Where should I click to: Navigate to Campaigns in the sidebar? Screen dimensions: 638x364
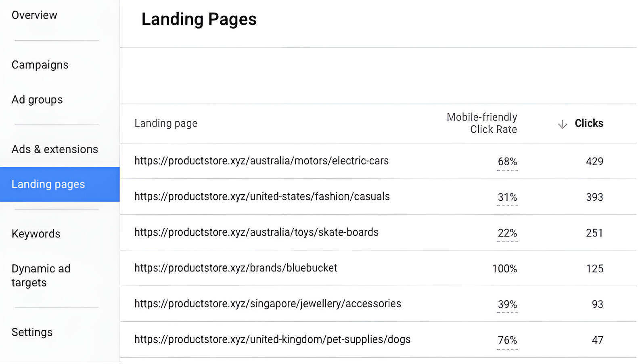pos(40,64)
